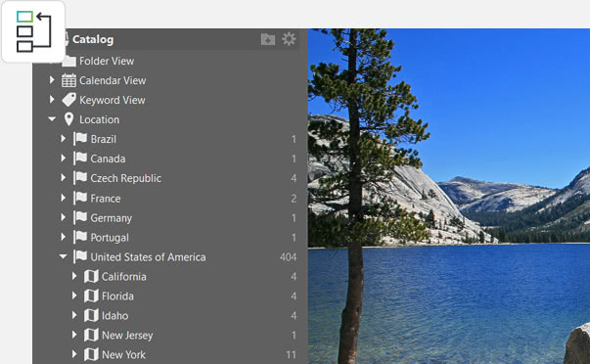This screenshot has height=364, width=590.
Task: Select New York under United States
Action: click(124, 355)
